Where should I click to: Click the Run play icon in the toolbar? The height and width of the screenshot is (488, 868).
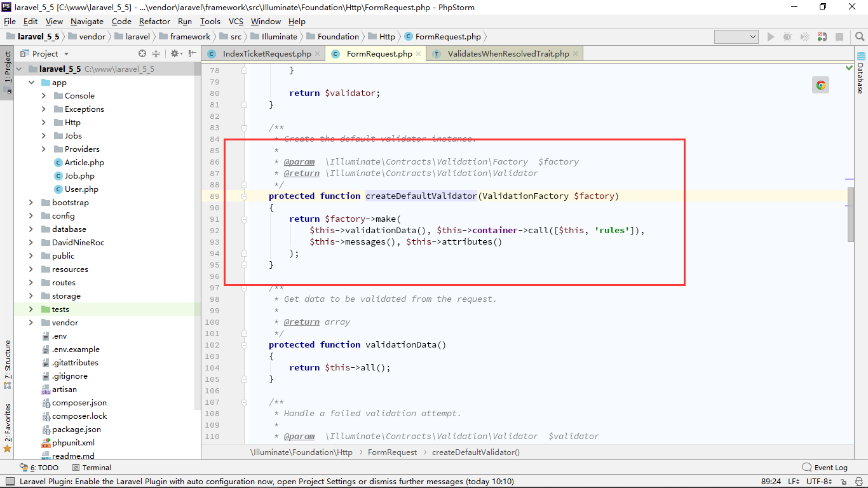tap(771, 37)
